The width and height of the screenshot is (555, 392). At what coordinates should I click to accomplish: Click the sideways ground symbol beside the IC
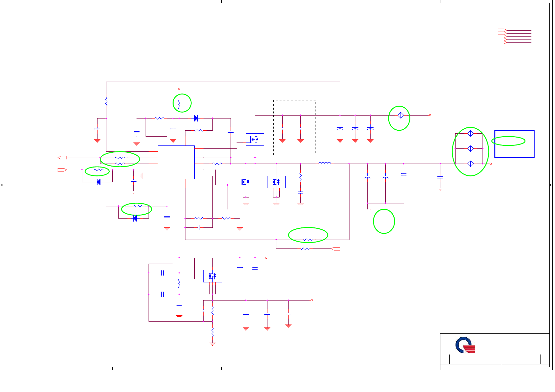pyautogui.click(x=142, y=176)
